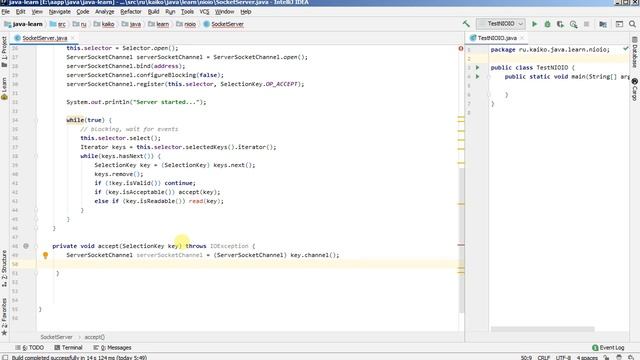
Task: Click the SocketServer editor vertical scrollbar
Action: 461,241
